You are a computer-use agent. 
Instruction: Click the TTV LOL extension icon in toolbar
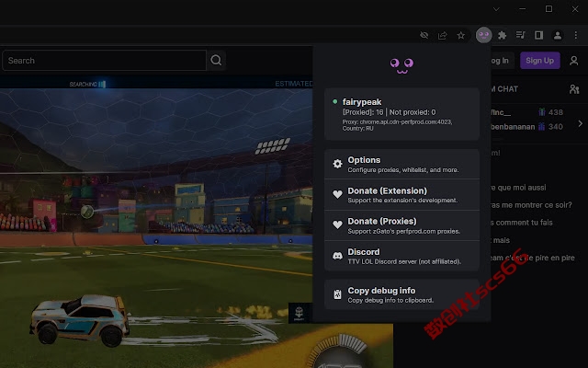tap(484, 35)
